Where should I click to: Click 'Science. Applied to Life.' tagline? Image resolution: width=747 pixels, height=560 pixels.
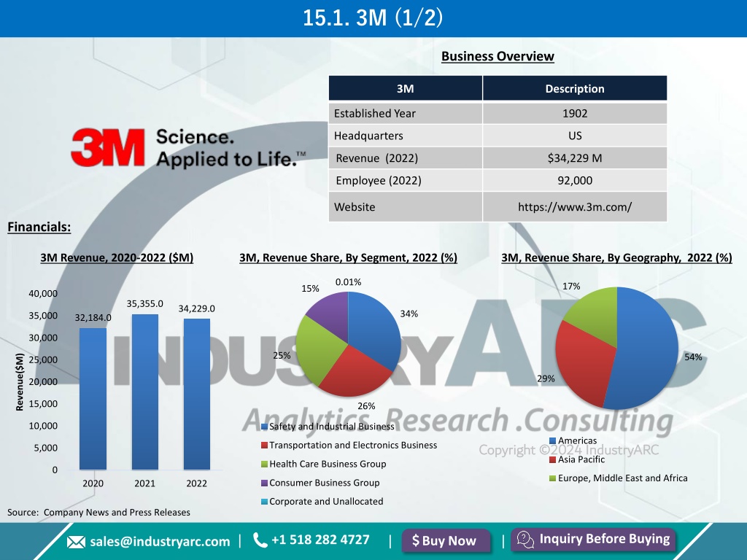click(x=231, y=147)
